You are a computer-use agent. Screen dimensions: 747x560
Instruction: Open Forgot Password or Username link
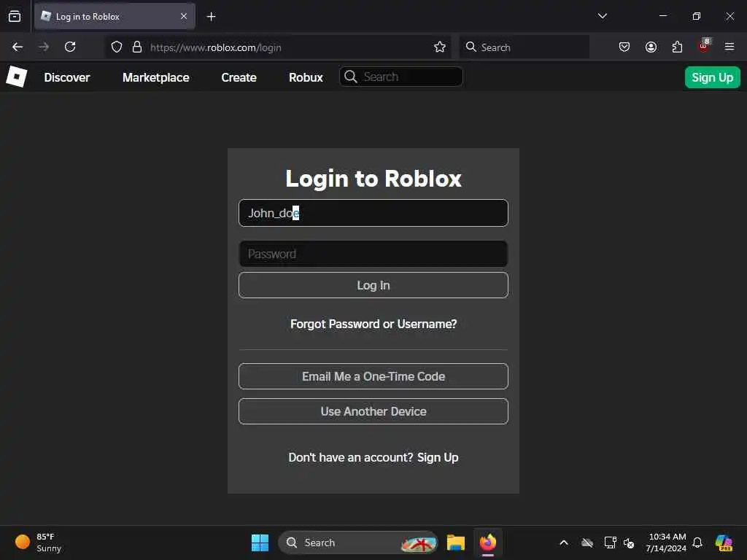click(x=373, y=324)
